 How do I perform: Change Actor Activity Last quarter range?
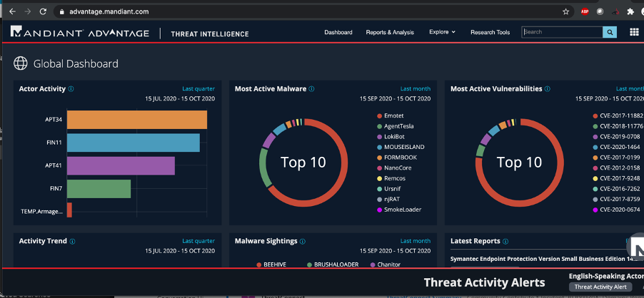pos(198,88)
